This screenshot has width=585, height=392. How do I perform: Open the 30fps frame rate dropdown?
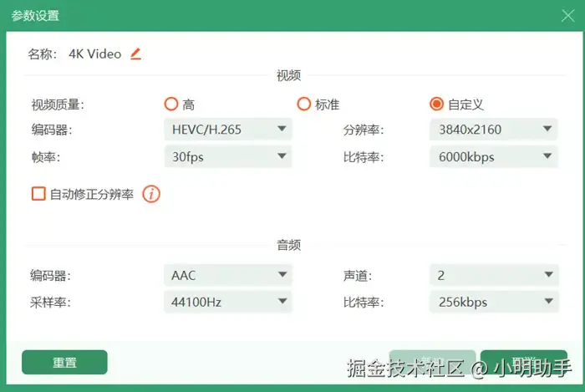coord(228,156)
